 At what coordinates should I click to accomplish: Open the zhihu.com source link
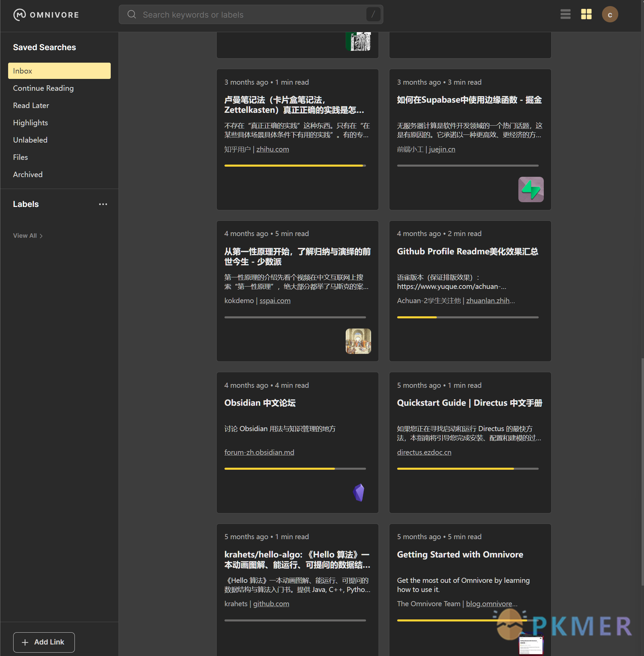click(x=273, y=149)
